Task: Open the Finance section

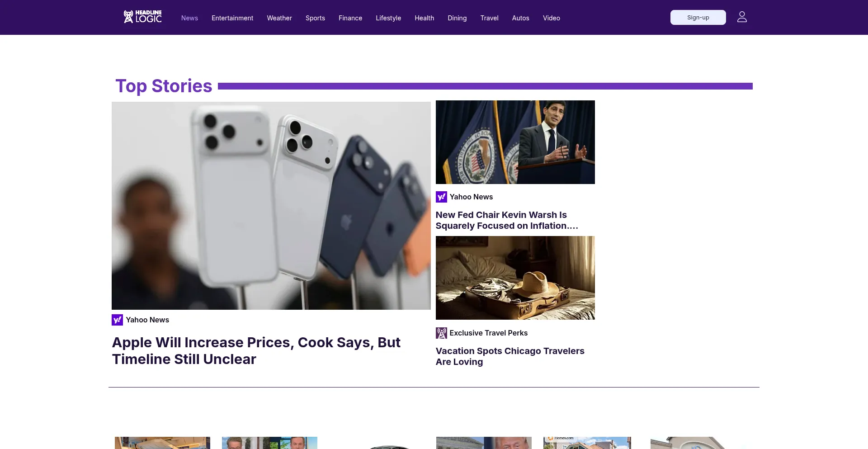Action: (x=350, y=18)
